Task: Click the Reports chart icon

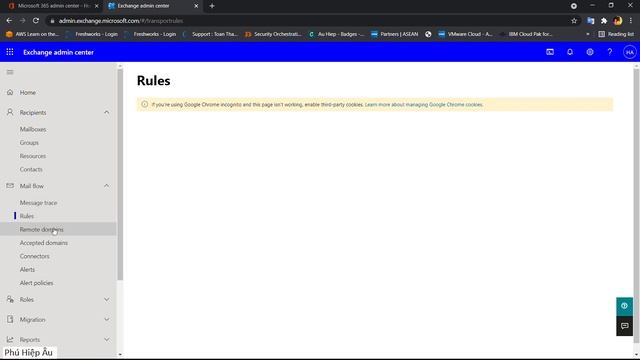Action: pos(10,339)
